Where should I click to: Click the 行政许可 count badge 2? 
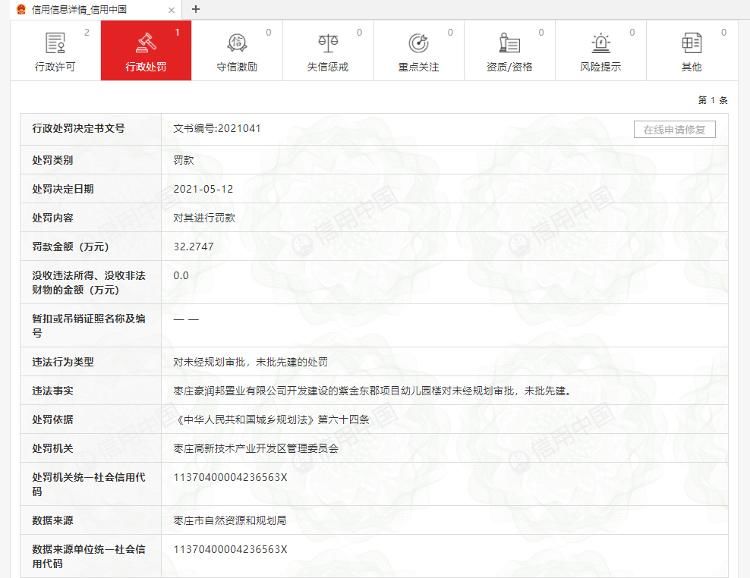point(87,33)
